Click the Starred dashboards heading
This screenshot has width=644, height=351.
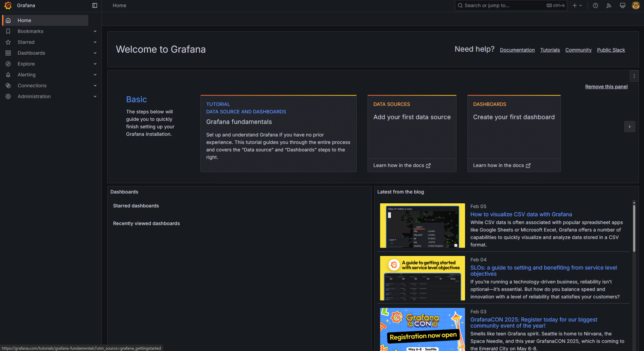click(136, 206)
